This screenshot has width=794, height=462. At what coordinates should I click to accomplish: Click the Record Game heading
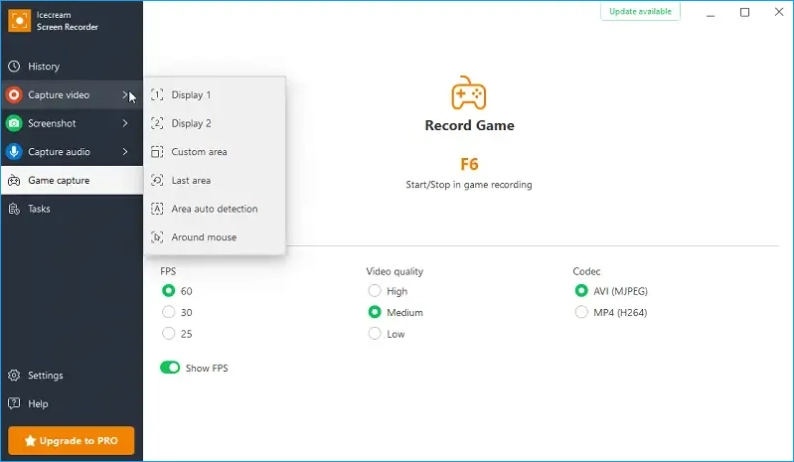469,125
